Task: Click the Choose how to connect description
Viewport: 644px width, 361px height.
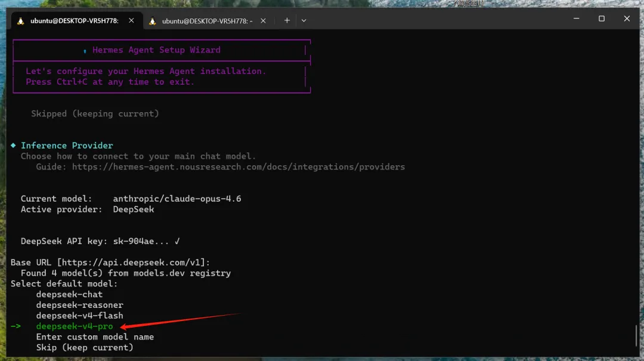Action: [x=138, y=156]
